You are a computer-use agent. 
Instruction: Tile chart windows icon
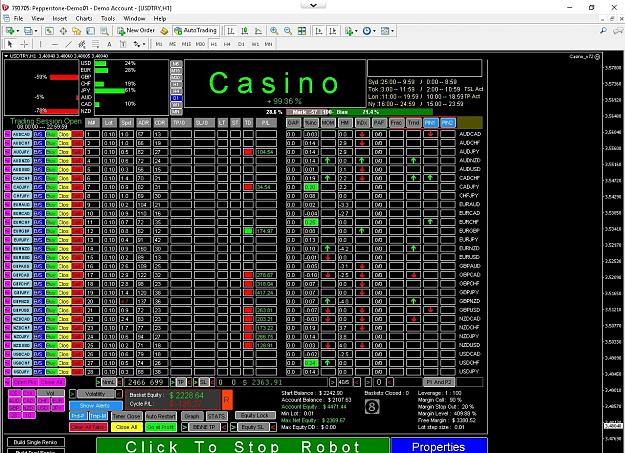point(302,31)
